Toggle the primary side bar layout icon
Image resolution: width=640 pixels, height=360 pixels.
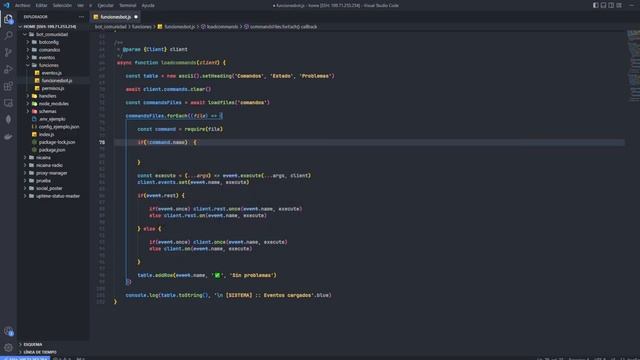[596, 5]
